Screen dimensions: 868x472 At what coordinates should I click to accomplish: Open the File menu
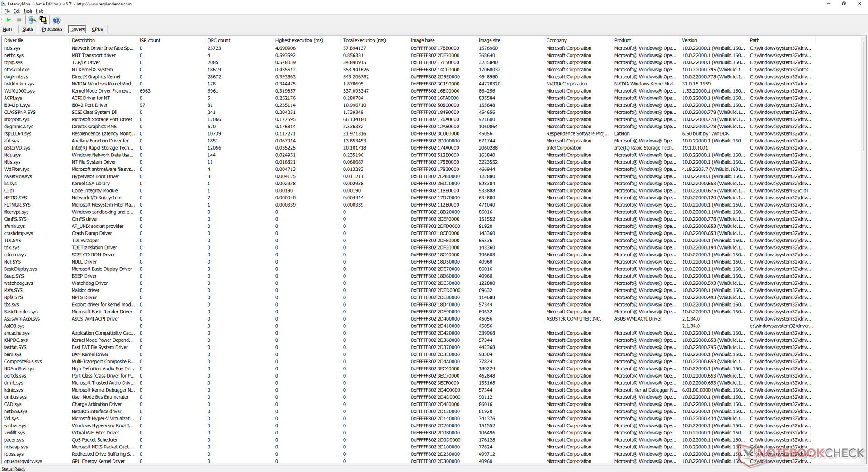coord(7,11)
